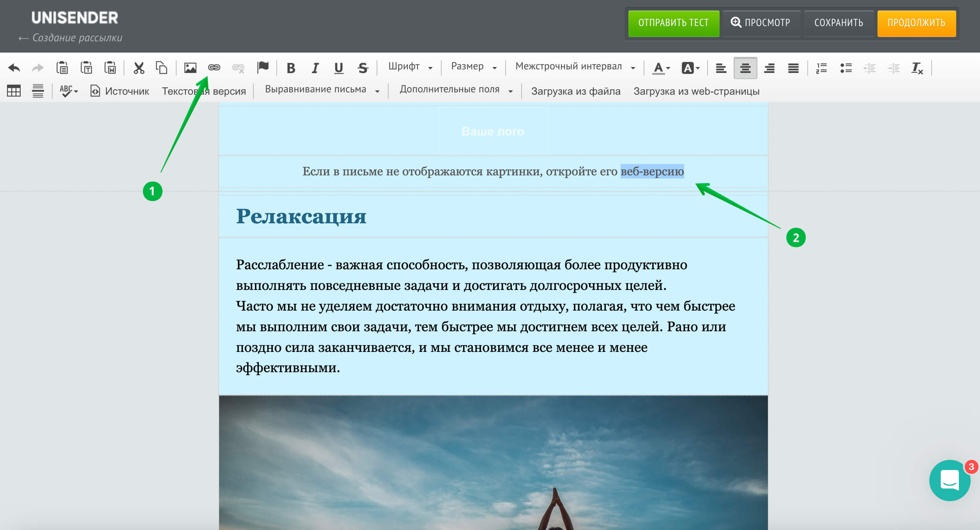
Task: Insert an image using the picture icon
Action: tap(190, 68)
